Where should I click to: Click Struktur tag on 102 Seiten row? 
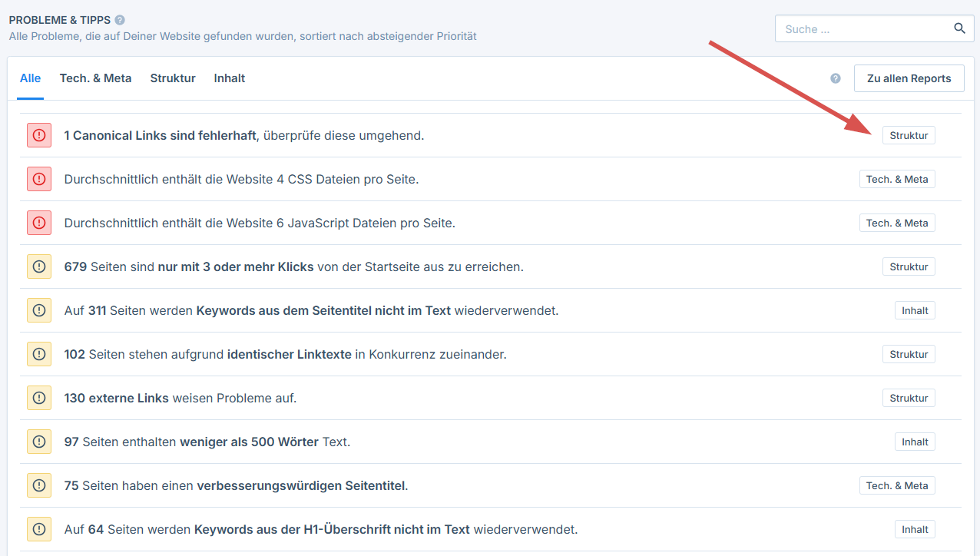909,354
